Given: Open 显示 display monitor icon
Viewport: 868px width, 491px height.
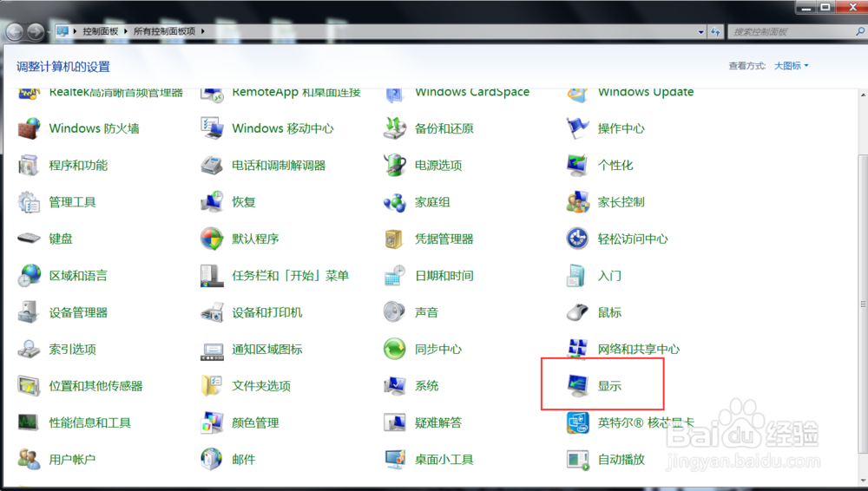Looking at the screenshot, I should (x=577, y=386).
